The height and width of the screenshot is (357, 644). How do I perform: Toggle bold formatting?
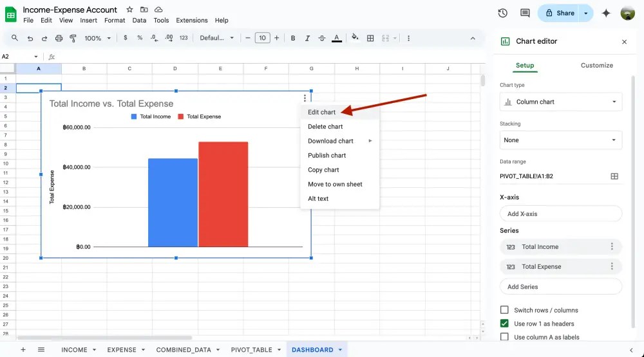(x=293, y=39)
